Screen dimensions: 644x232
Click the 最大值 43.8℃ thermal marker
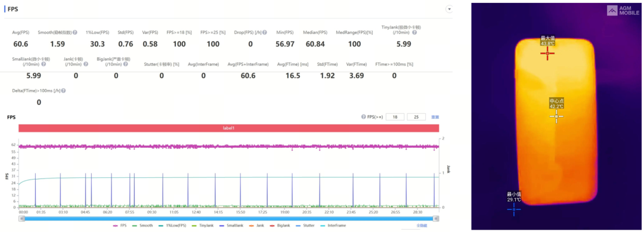(547, 54)
